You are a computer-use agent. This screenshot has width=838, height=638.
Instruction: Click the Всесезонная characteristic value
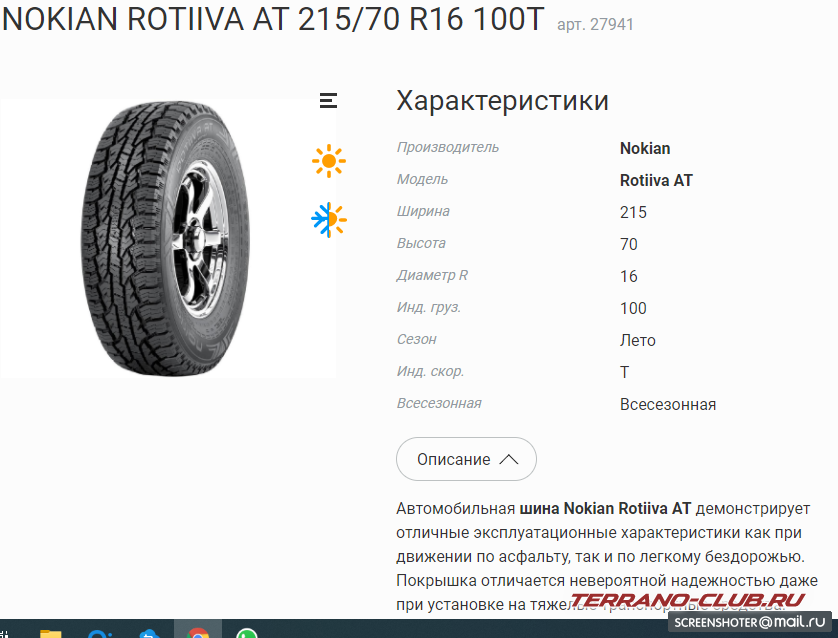point(668,404)
